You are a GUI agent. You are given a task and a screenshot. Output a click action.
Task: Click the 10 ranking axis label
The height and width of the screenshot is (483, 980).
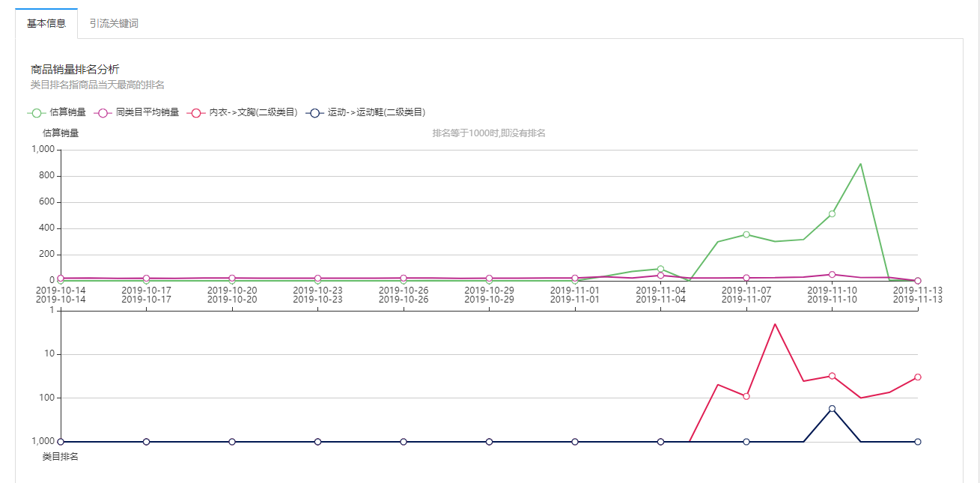click(x=52, y=354)
